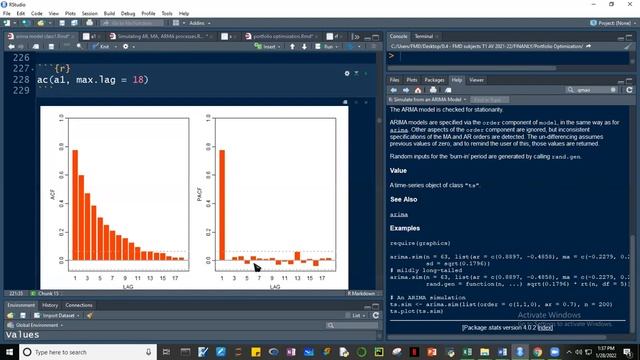The width and height of the screenshot is (640, 360).
Task: Open the Help home icon
Action: click(418, 90)
